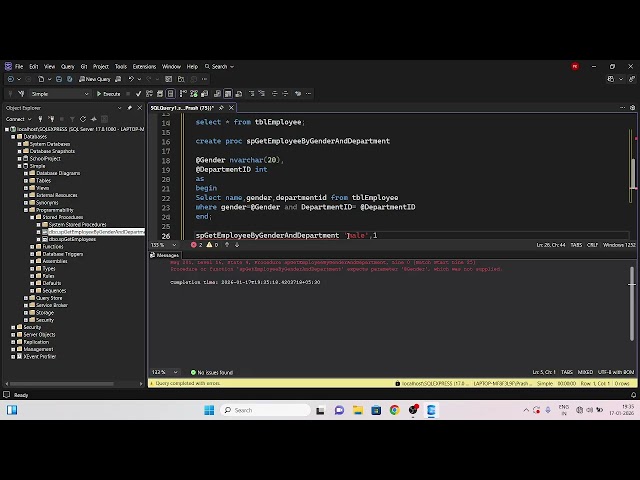The image size is (640, 480).
Task: Expand the SchoolProject database node
Action: (x=19, y=158)
